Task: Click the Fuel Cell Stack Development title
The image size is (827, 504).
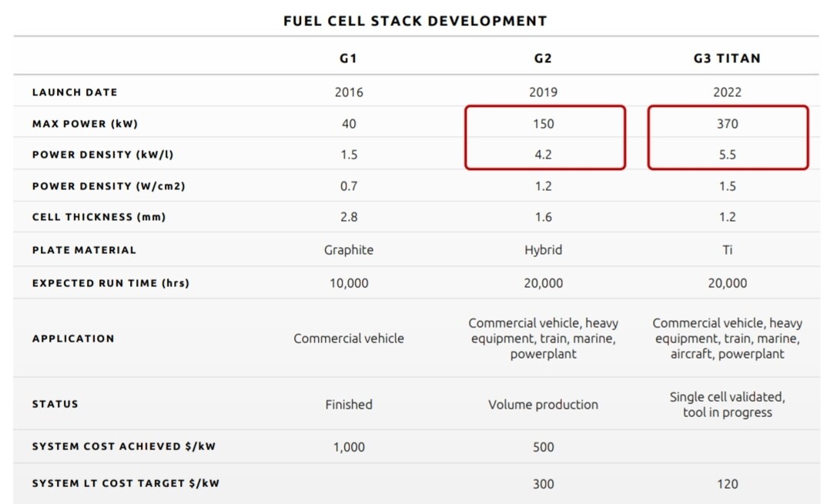Action: click(415, 21)
